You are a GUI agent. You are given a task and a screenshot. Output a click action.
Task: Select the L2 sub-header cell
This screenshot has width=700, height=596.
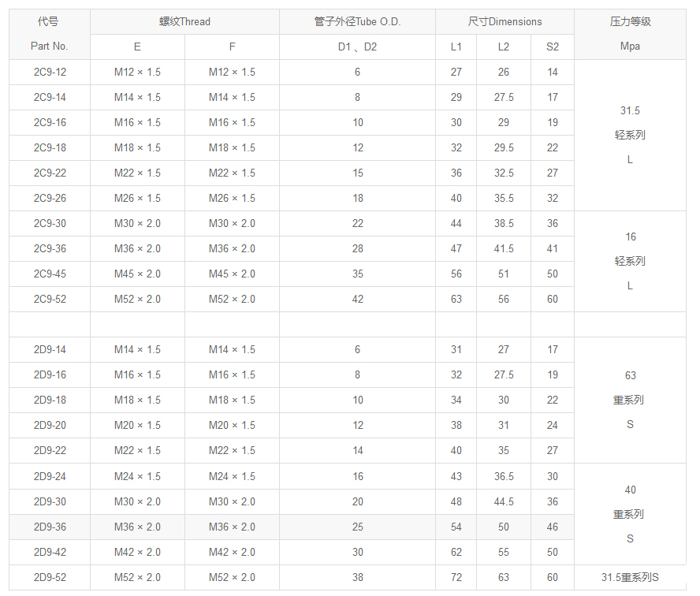click(x=504, y=47)
